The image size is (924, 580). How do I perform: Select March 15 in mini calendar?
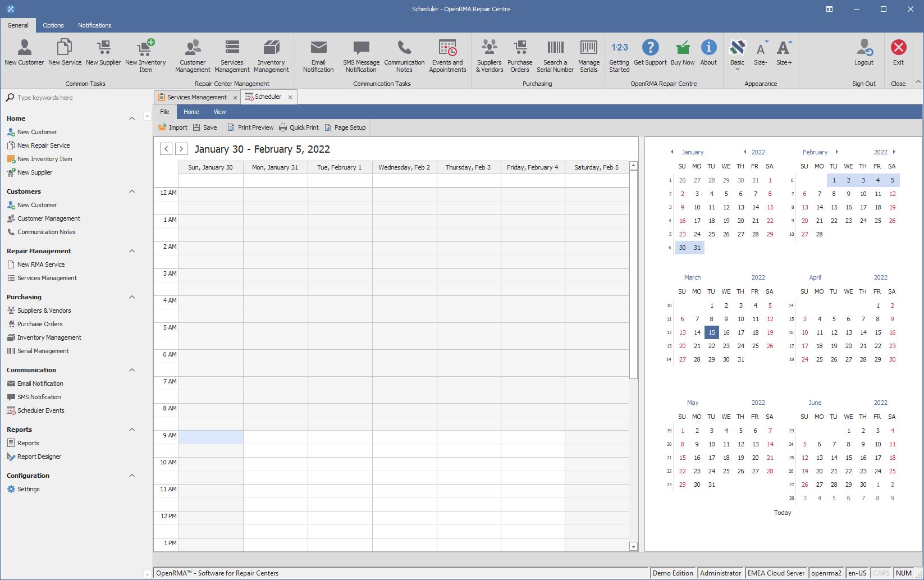pos(711,332)
